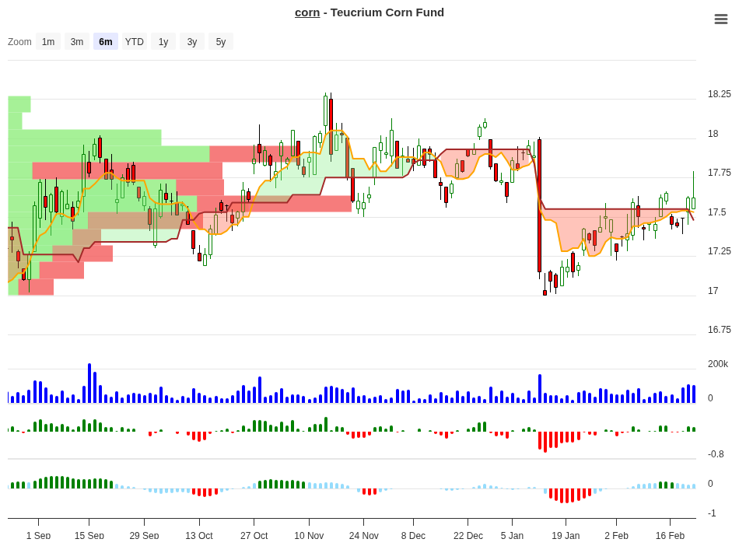
Task: Click the 16 Feb date label
Action: point(671,535)
